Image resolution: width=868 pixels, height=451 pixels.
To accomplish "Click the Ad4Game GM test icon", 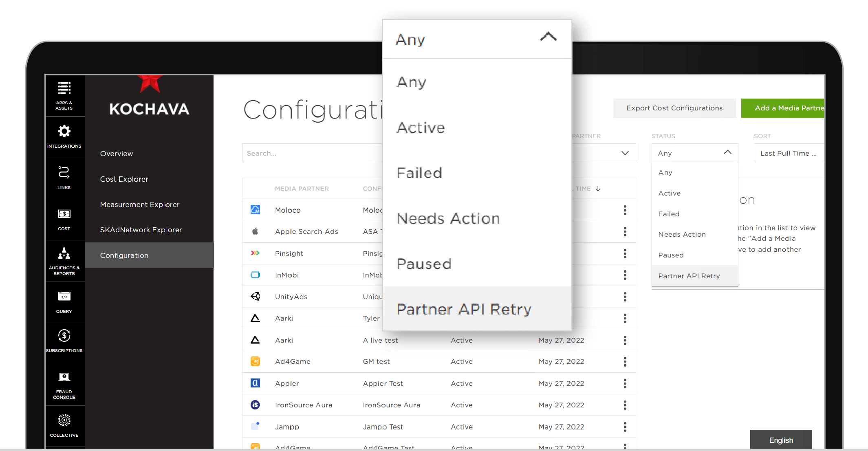I will (255, 361).
